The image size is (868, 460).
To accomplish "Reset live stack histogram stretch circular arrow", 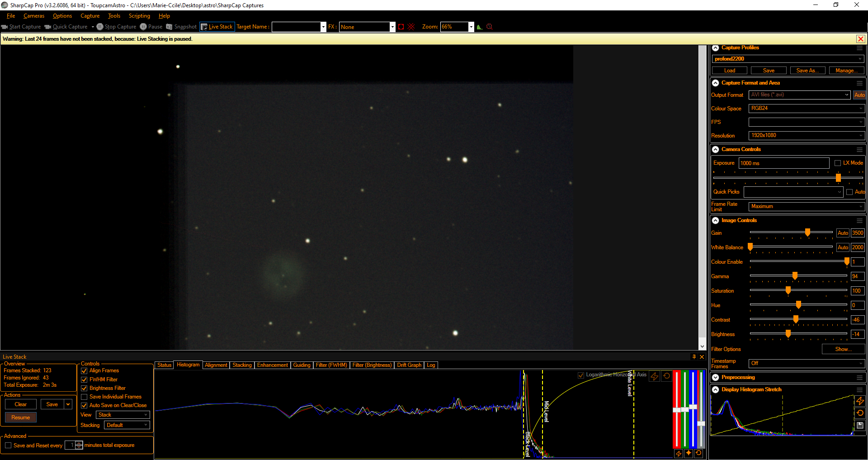I will point(666,376).
